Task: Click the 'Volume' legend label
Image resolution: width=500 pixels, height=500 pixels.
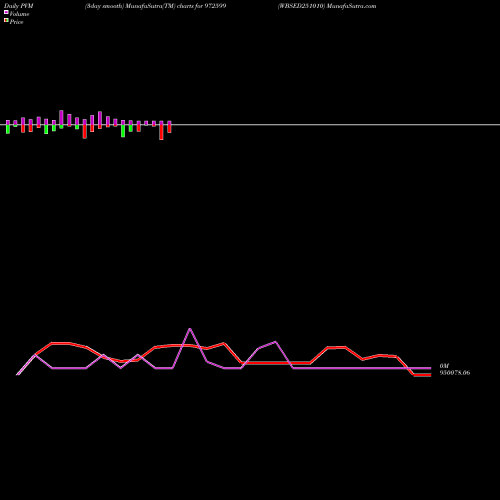Action: click(19, 14)
